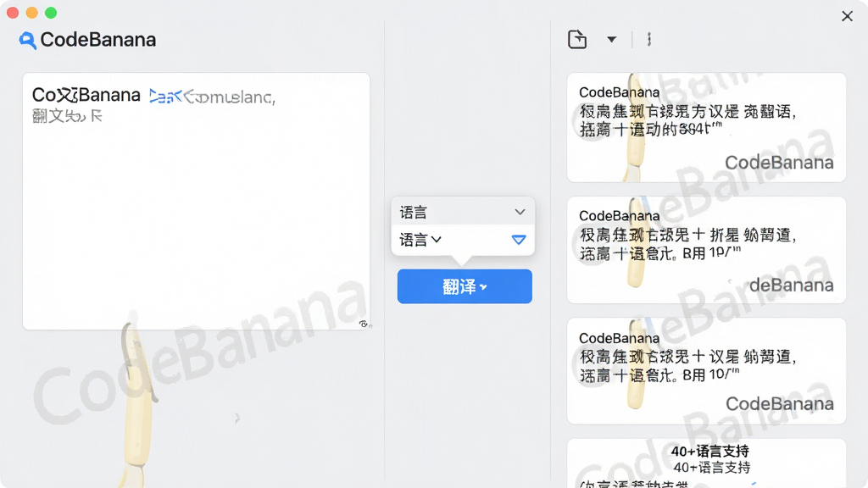Click the 40+语言支持 heading text
This screenshot has width=868, height=488.
pos(709,451)
